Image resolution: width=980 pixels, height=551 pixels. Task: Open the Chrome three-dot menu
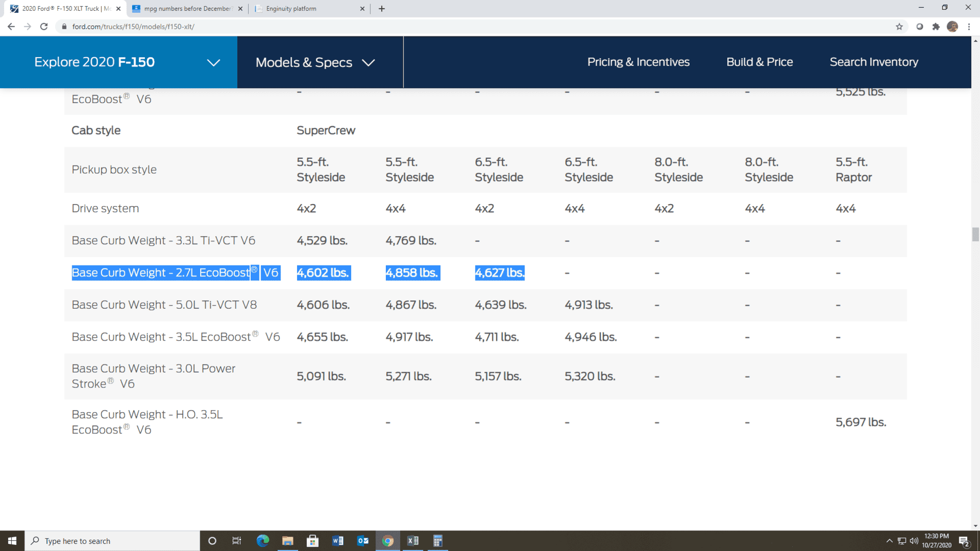(x=969, y=26)
